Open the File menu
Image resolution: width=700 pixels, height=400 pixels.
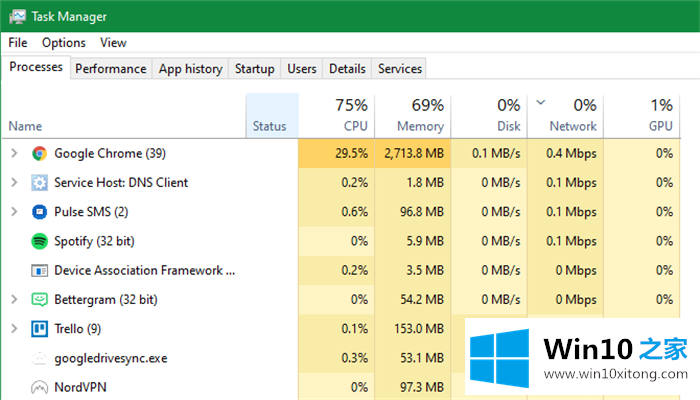(x=18, y=43)
